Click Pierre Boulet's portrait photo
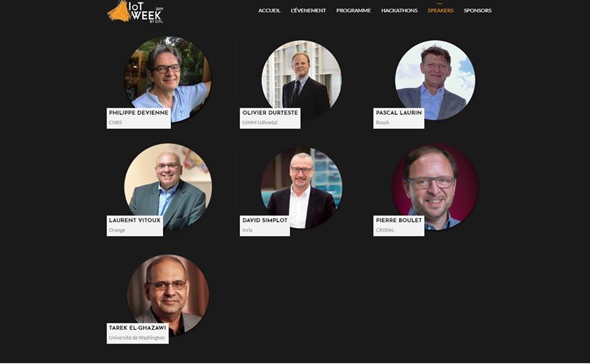Screen dimensions: 590x364 (x=435, y=187)
